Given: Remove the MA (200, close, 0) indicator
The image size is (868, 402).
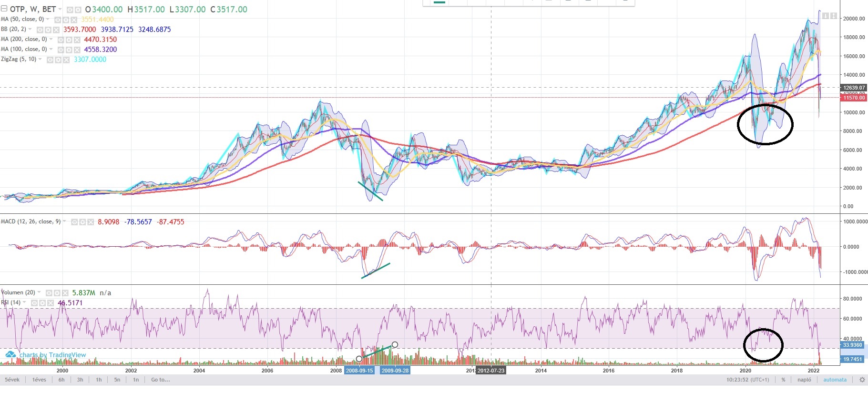Looking at the screenshot, I should pos(77,40).
